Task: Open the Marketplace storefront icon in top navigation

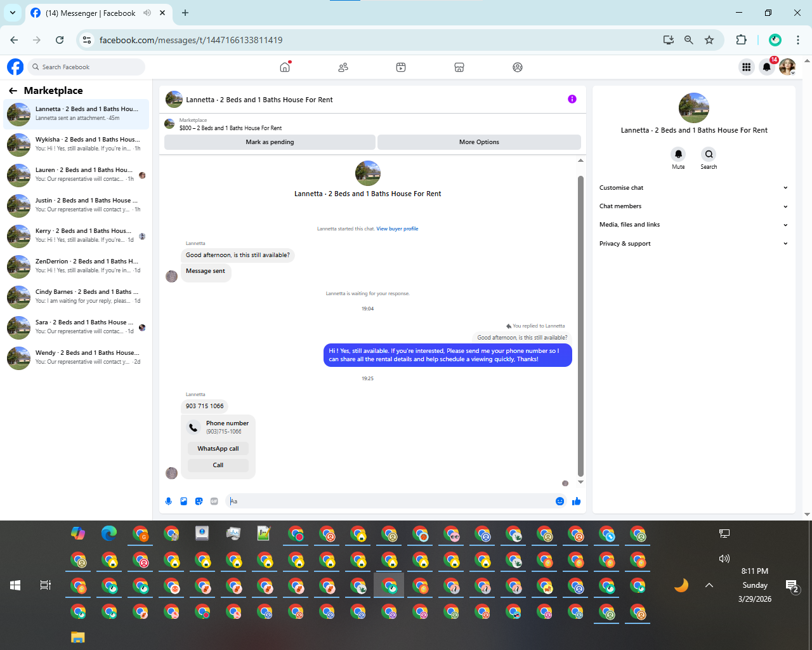Action: coord(459,67)
